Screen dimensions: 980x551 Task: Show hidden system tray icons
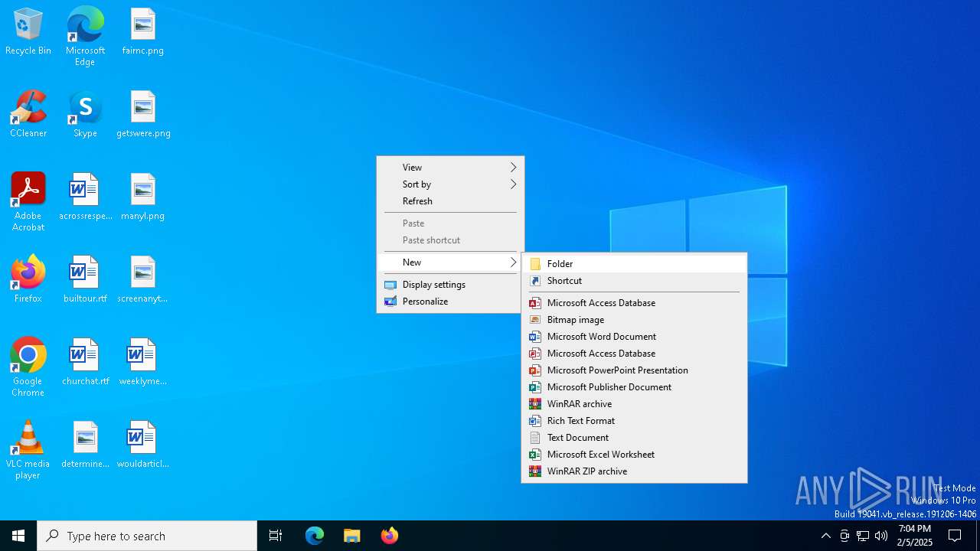coord(825,536)
